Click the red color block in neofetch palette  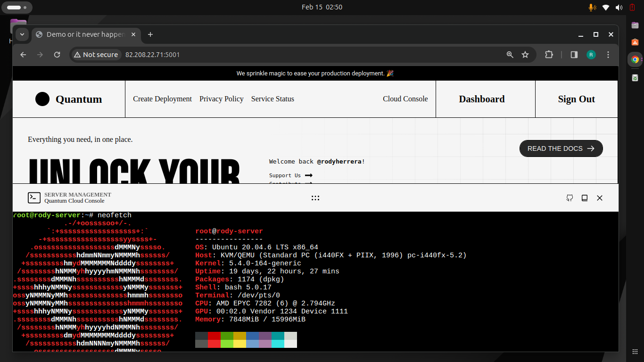[x=214, y=340]
